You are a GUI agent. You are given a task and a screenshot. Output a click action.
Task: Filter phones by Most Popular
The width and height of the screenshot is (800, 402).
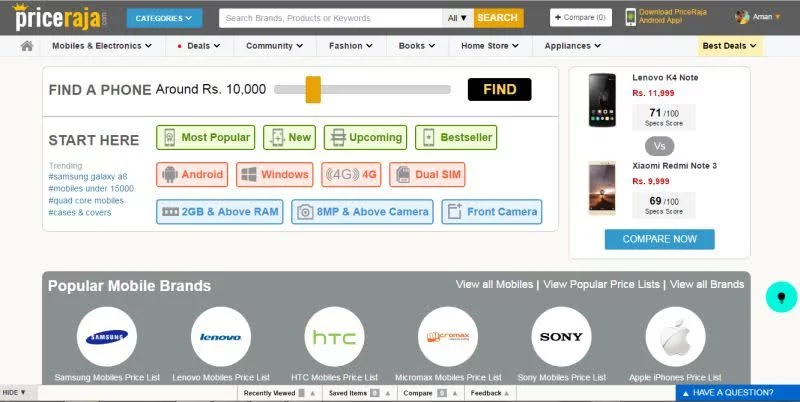click(x=206, y=137)
